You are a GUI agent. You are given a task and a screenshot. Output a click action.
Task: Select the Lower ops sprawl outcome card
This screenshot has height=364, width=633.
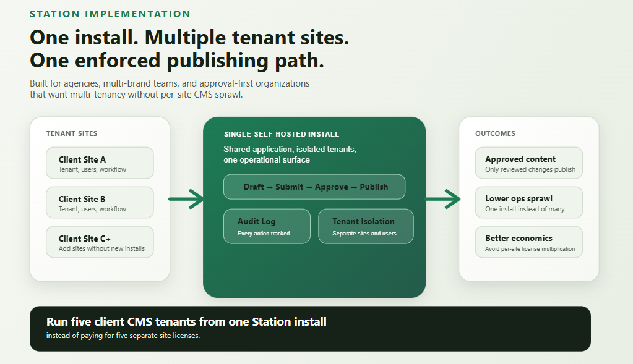pyautogui.click(x=529, y=202)
